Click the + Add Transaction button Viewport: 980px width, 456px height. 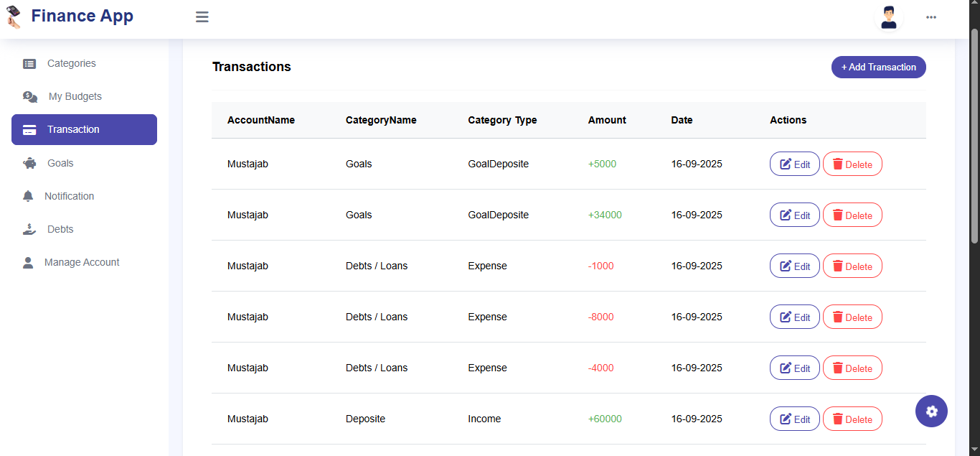[x=878, y=67]
